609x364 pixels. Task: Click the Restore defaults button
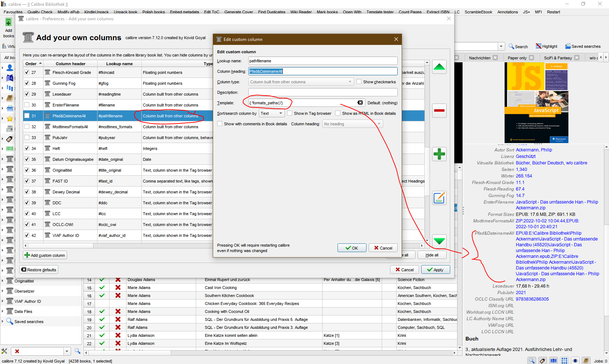coord(39,270)
